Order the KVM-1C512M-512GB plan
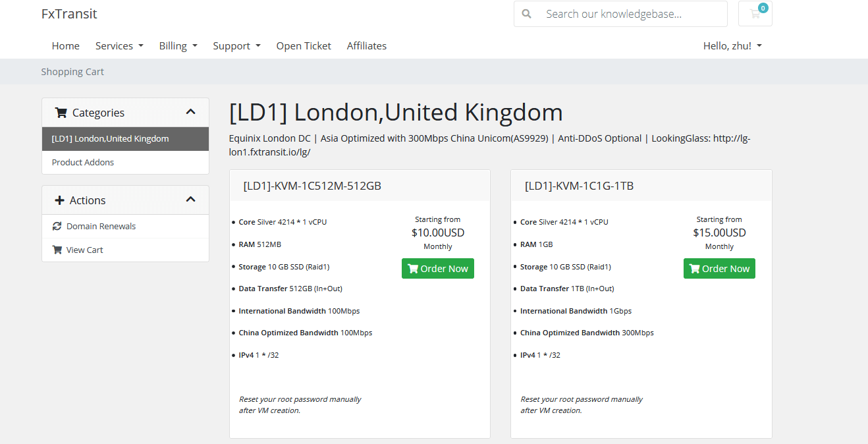Viewport: 868px width, 444px height. (x=438, y=268)
